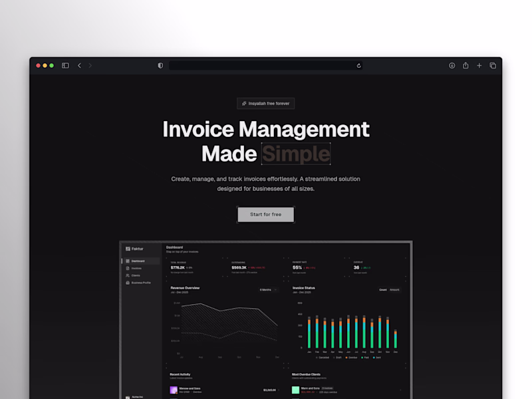Click the Business Profile icon in the sidebar

pyautogui.click(x=128, y=283)
